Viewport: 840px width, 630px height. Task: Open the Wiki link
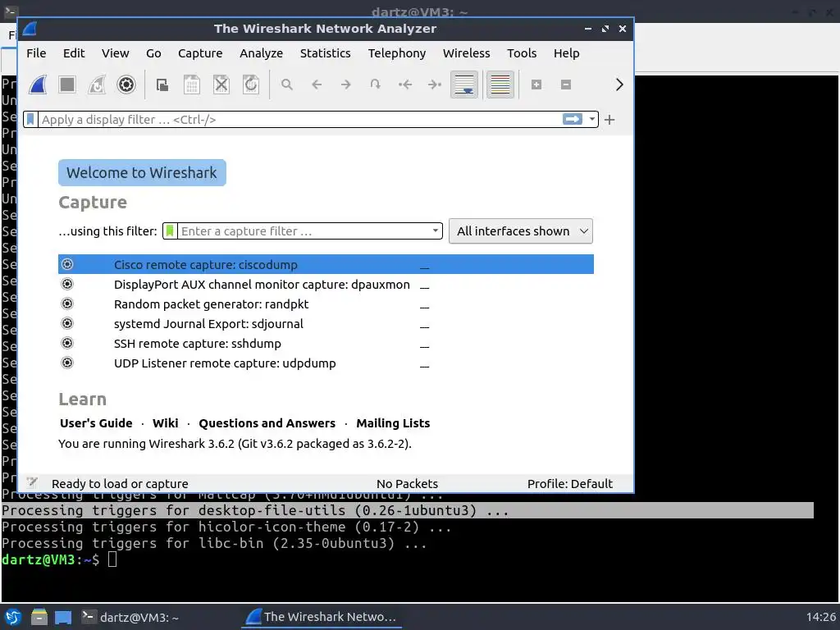pos(165,423)
